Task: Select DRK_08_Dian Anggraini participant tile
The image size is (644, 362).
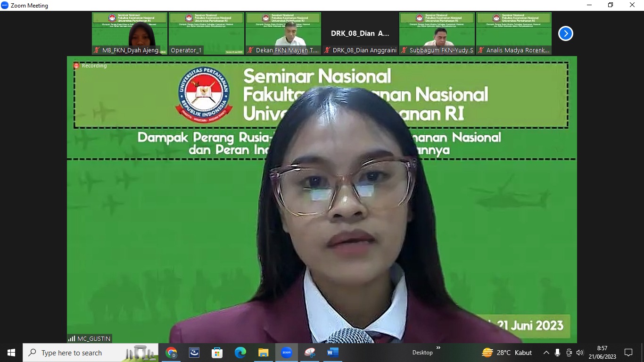Action: [x=360, y=33]
